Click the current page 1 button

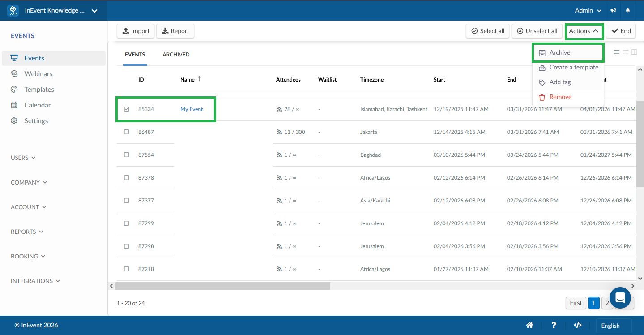tap(593, 303)
